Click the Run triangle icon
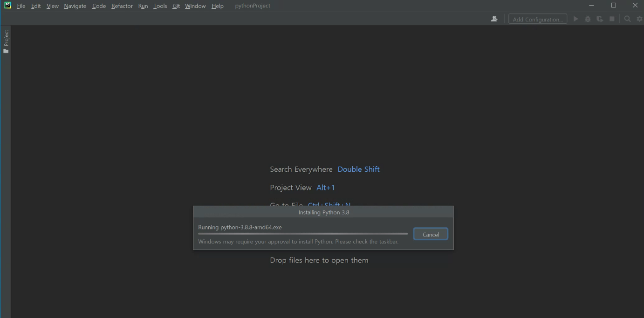644x318 pixels. pyautogui.click(x=576, y=19)
